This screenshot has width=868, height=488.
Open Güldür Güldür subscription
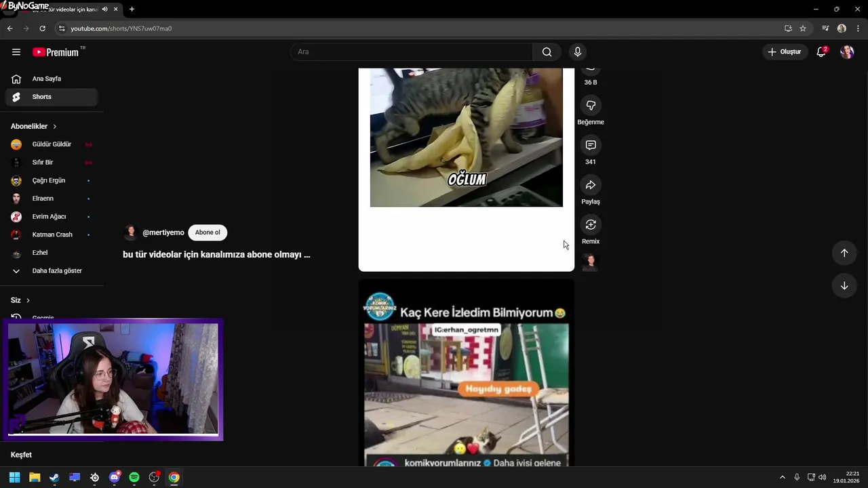pyautogui.click(x=52, y=144)
